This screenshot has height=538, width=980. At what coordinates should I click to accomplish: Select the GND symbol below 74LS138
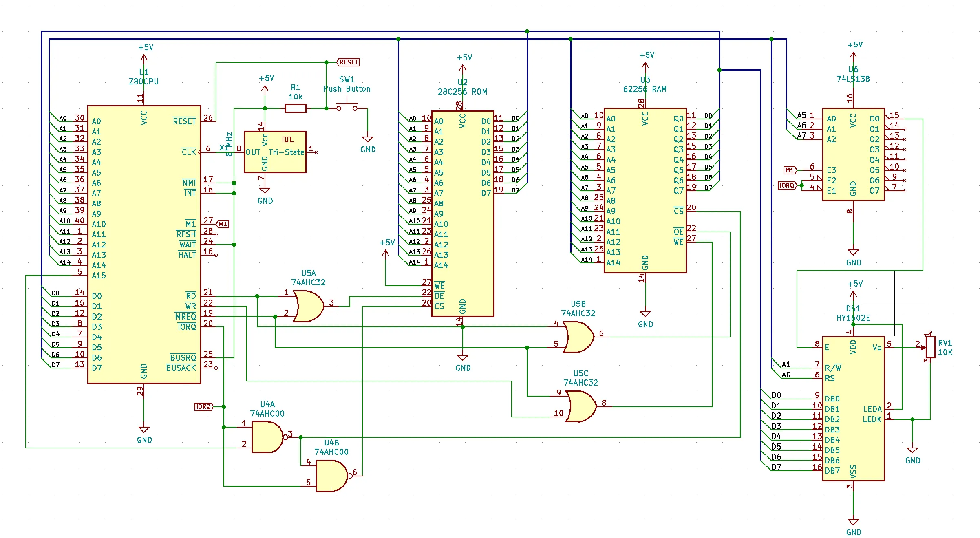(x=853, y=258)
